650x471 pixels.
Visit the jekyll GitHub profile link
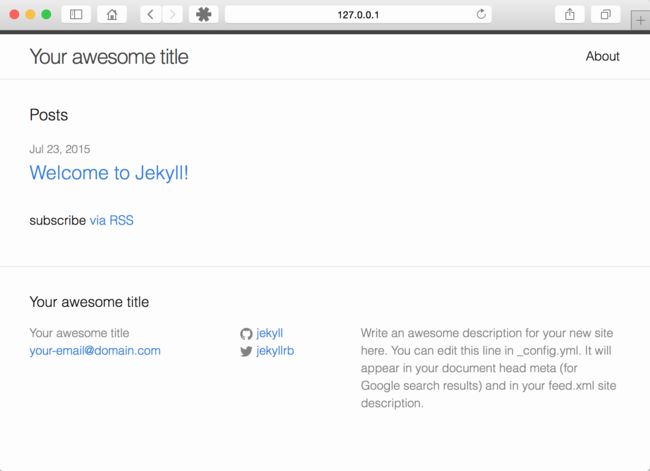(269, 333)
